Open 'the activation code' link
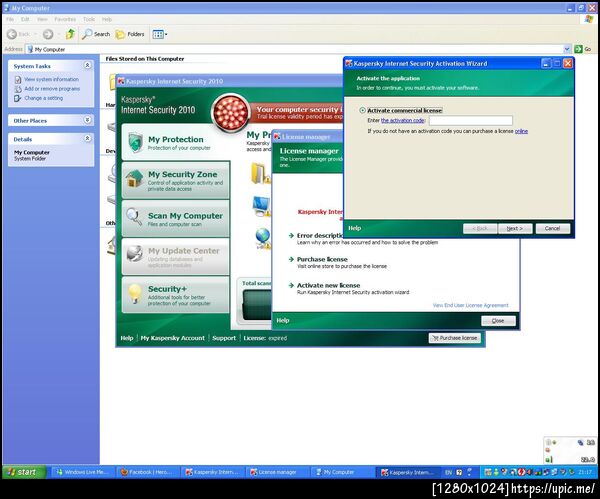600x499 pixels. tap(403, 121)
